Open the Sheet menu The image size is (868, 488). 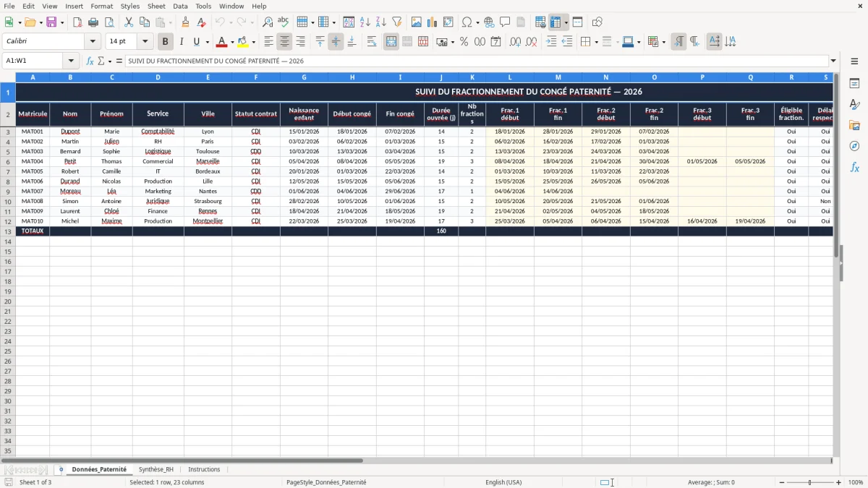point(156,6)
